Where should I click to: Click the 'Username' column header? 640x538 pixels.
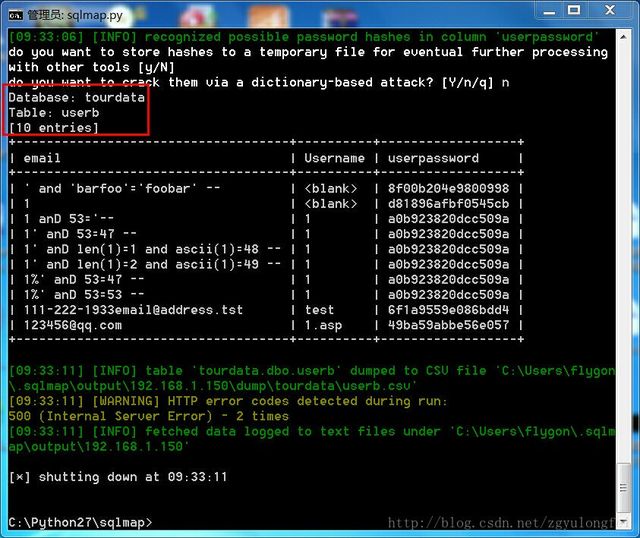tap(334, 158)
